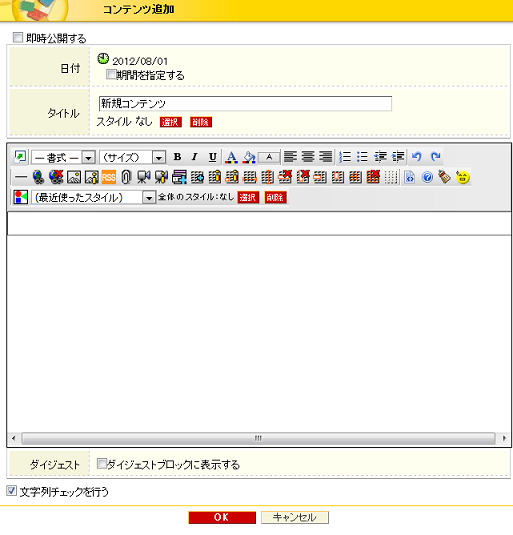Open the help question mark icon
This screenshot has width=513, height=535.
[x=427, y=177]
